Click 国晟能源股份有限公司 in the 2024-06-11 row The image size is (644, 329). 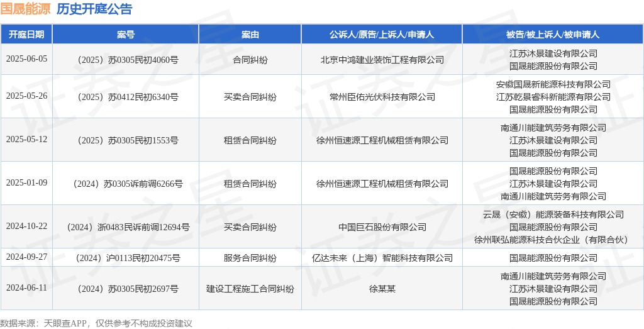click(553, 301)
